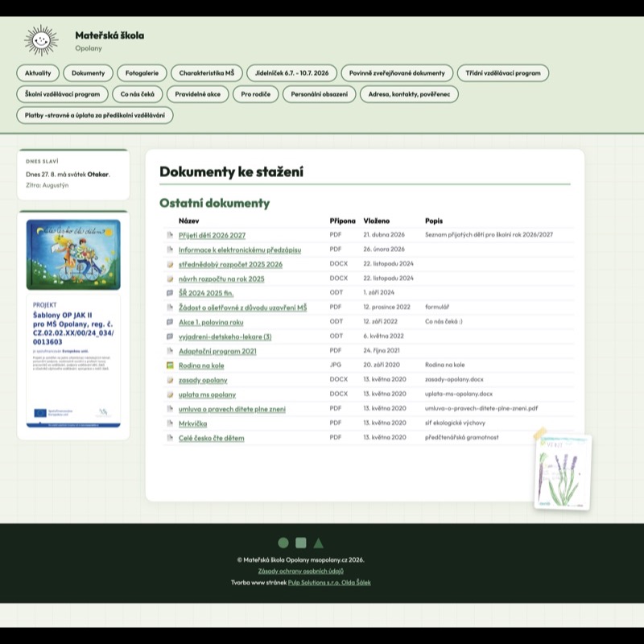
Task: Open umluva o pravech ditete plne zneni
Action: coord(232,409)
